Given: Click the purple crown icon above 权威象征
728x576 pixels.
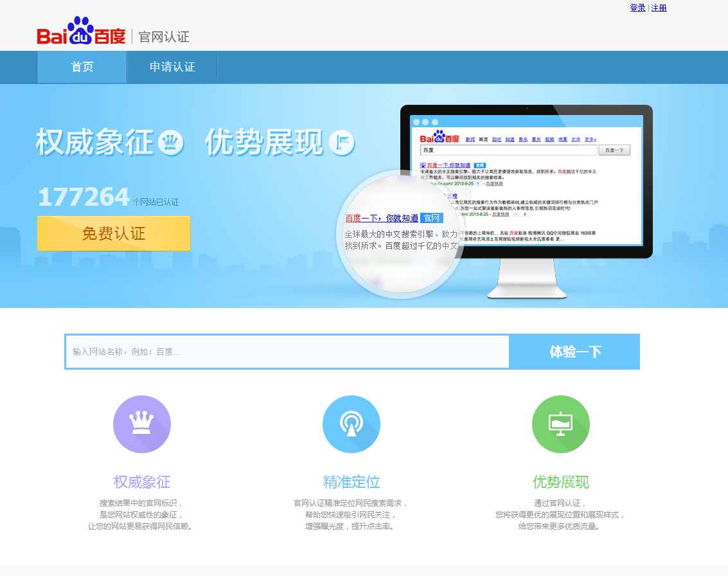Looking at the screenshot, I should tap(142, 424).
